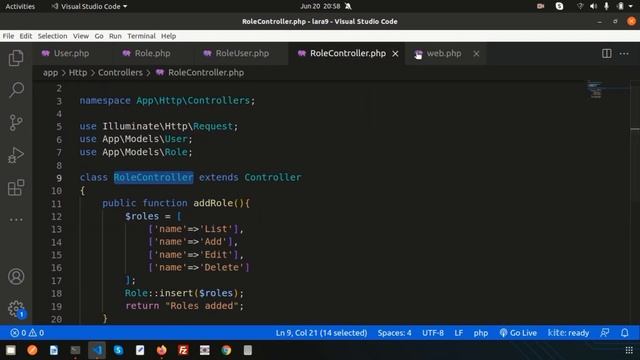
Task: Change end of line via LF
Action: point(458,333)
